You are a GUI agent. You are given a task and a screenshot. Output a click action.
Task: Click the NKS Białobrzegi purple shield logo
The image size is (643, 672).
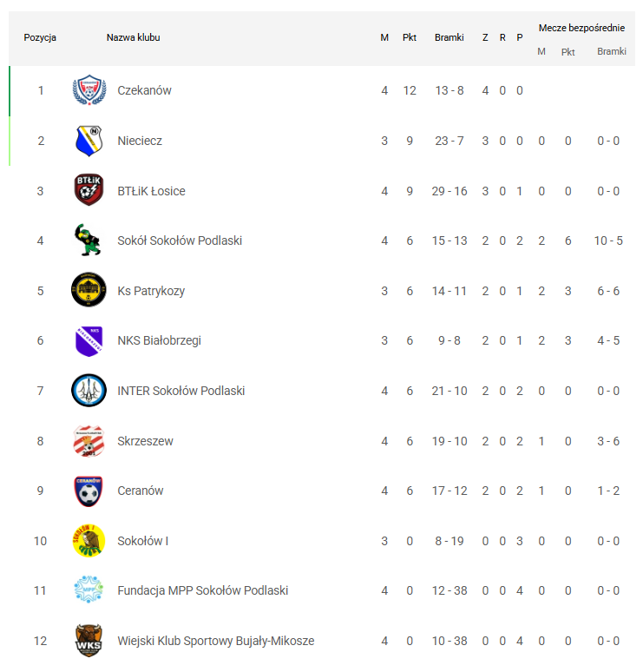point(89,340)
